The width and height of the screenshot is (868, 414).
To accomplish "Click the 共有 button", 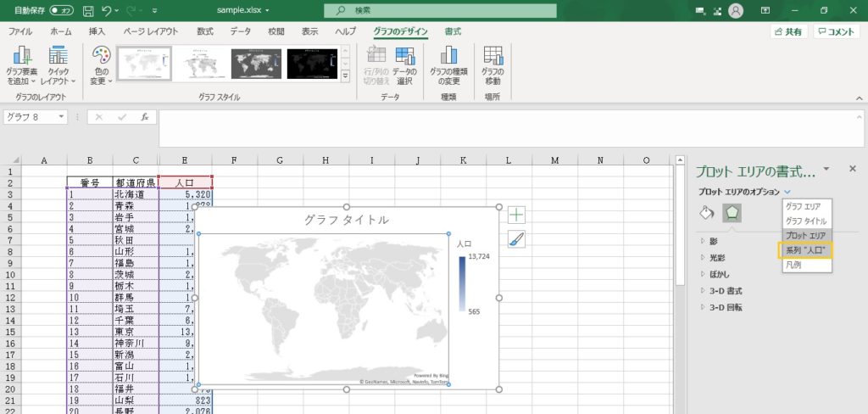I will point(788,31).
